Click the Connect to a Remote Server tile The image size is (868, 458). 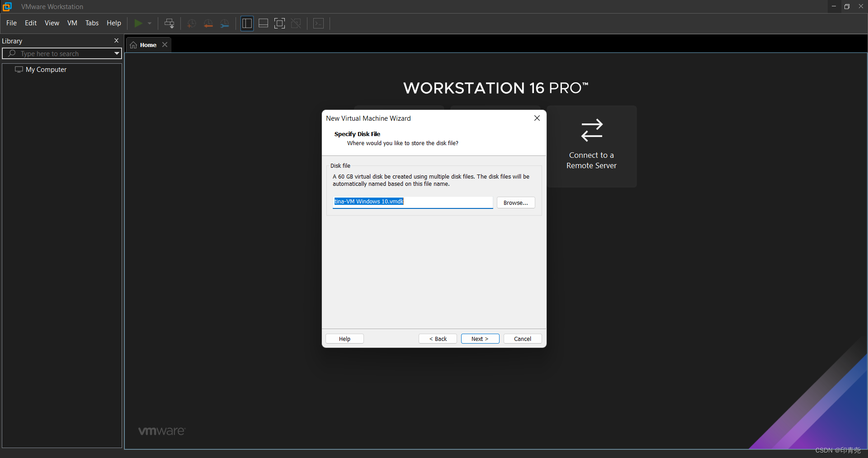pos(592,146)
